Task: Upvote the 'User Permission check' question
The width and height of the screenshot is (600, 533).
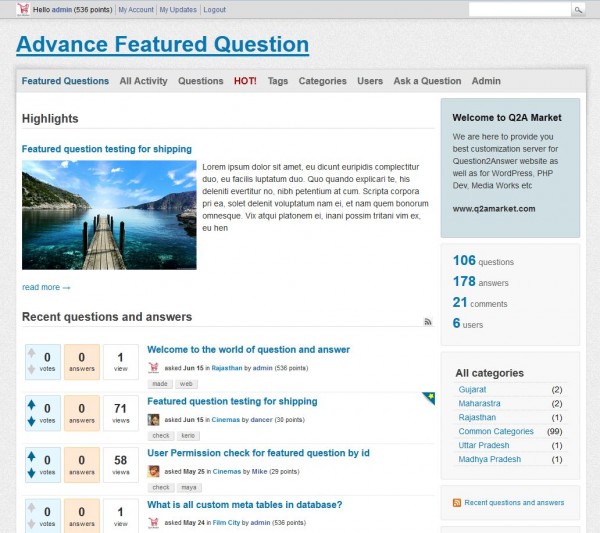Action: pyautogui.click(x=32, y=457)
